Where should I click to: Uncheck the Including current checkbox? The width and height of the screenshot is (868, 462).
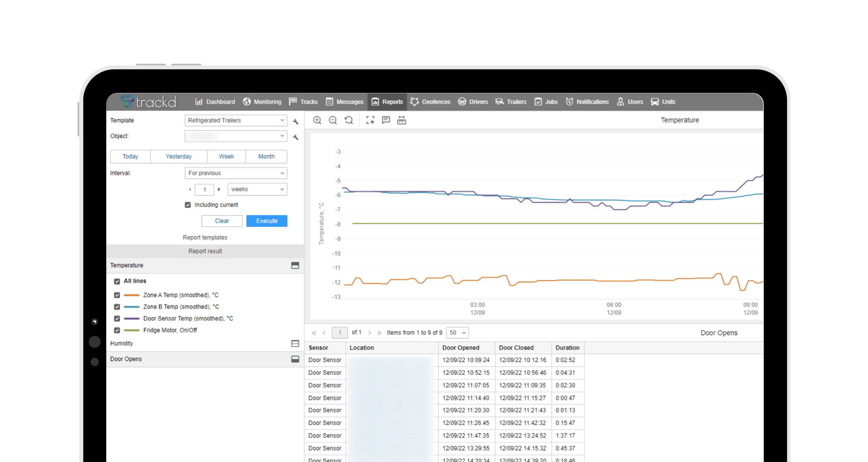pos(188,205)
